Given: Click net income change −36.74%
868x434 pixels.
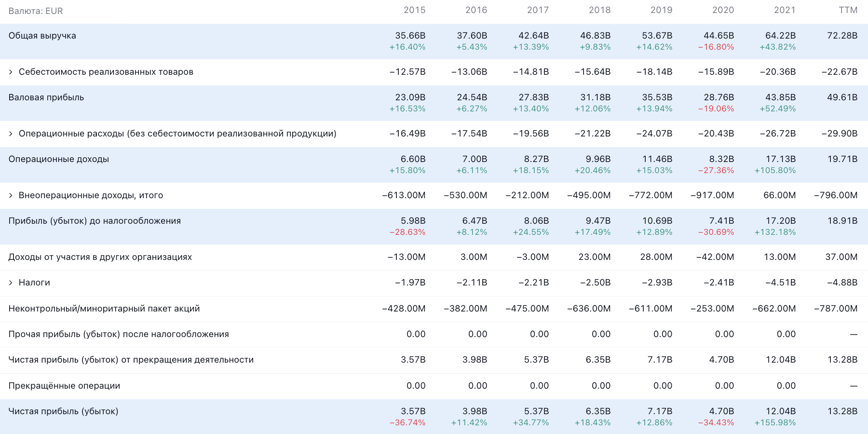Looking at the screenshot, I should (x=407, y=423).
